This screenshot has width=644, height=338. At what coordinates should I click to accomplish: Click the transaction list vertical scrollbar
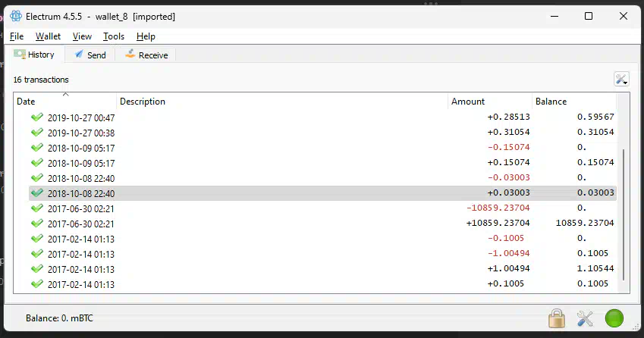pos(623,214)
